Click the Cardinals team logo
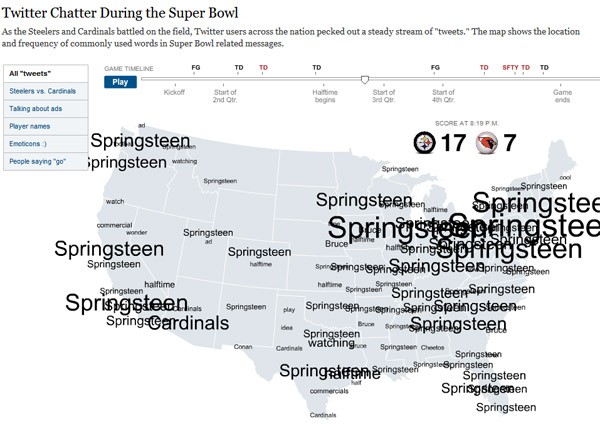This screenshot has width=600, height=424. tap(487, 143)
